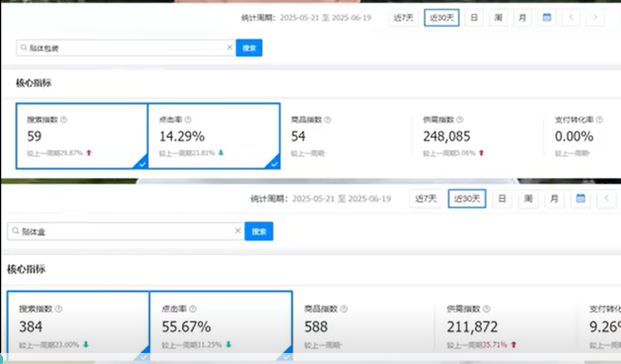Deselect the 点击率 card showing 14.29%
The image size is (621, 364).
(x=214, y=136)
